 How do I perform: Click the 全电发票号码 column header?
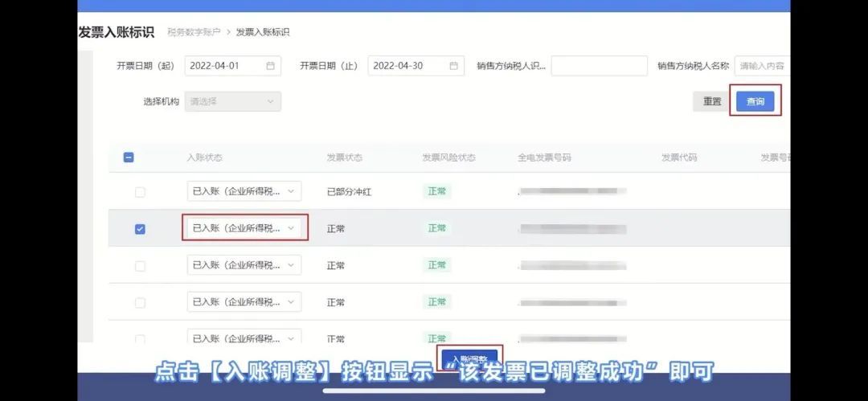coord(544,158)
